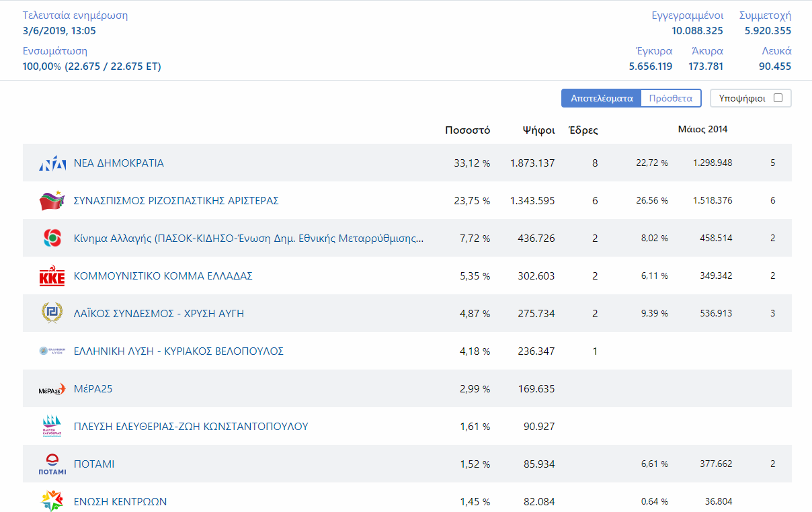Click the Έδρες column header

tap(583, 130)
